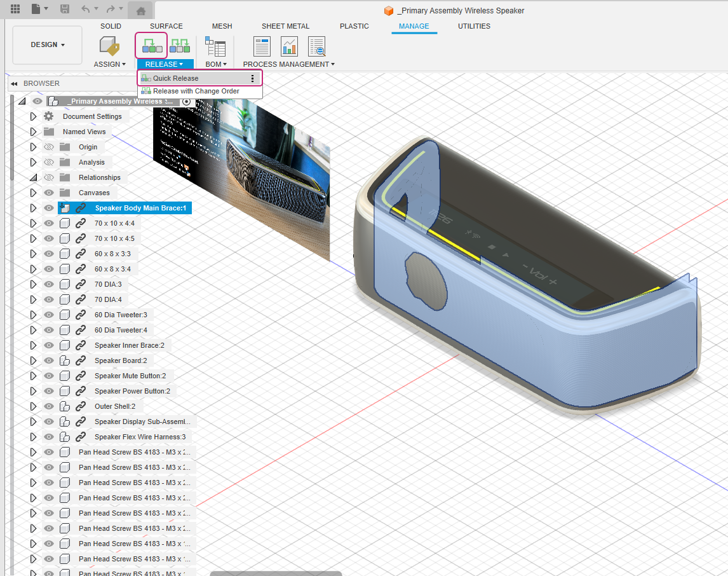Click the BOM table icon

pyautogui.click(x=215, y=46)
